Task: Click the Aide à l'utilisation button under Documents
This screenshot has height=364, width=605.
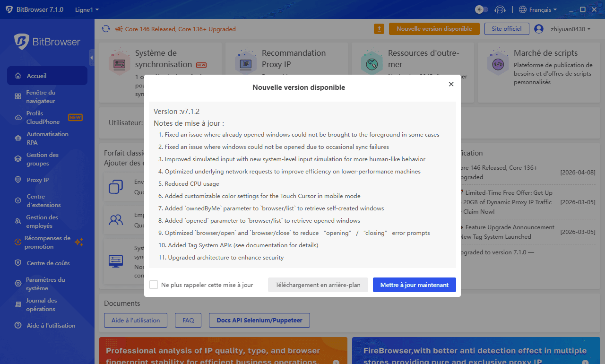Action: (x=136, y=320)
